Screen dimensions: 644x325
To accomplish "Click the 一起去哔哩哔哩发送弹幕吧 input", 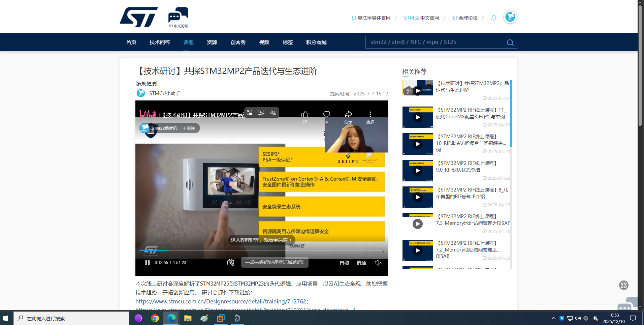I will 275,262.
